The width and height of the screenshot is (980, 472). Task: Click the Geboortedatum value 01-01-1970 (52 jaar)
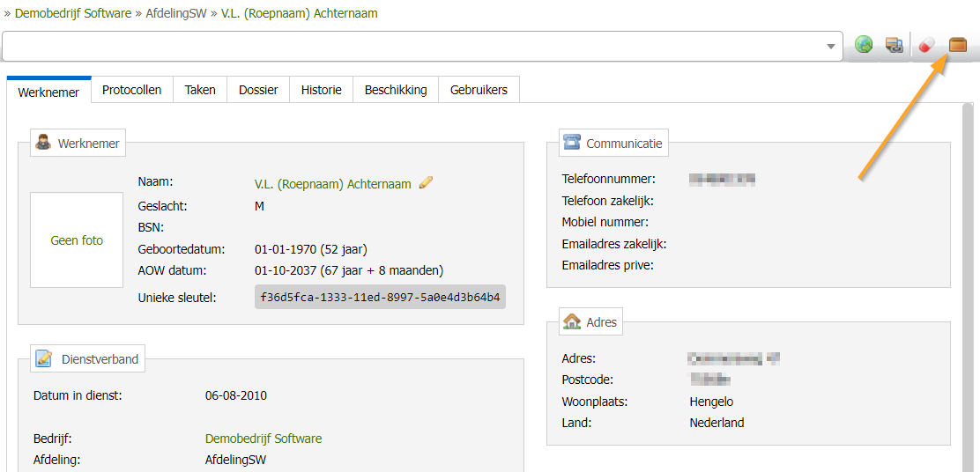[x=310, y=250]
